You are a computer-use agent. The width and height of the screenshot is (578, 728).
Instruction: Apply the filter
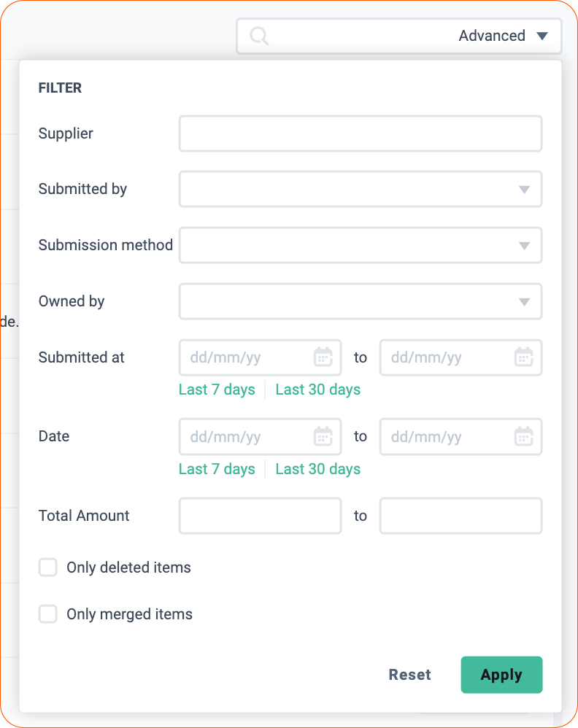501,675
